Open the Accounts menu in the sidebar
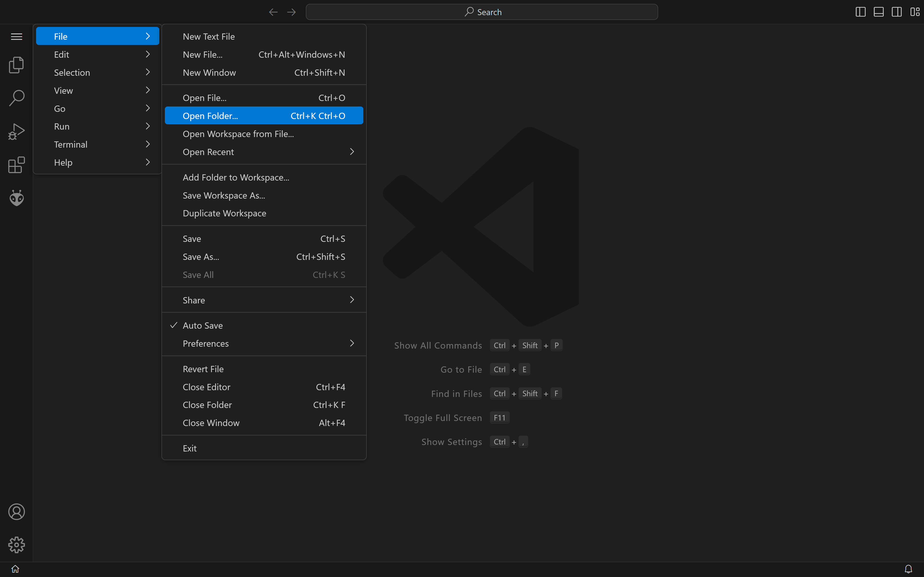 click(16, 512)
